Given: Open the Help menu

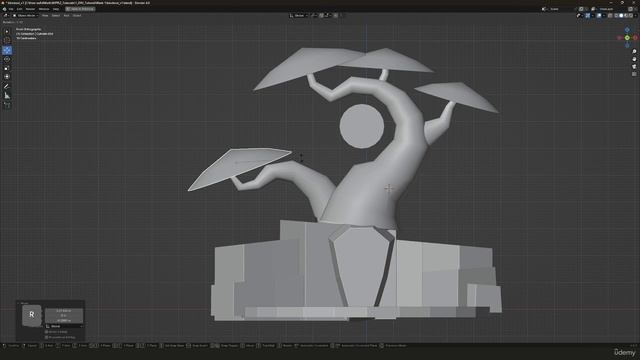Looking at the screenshot, I should (x=56, y=9).
